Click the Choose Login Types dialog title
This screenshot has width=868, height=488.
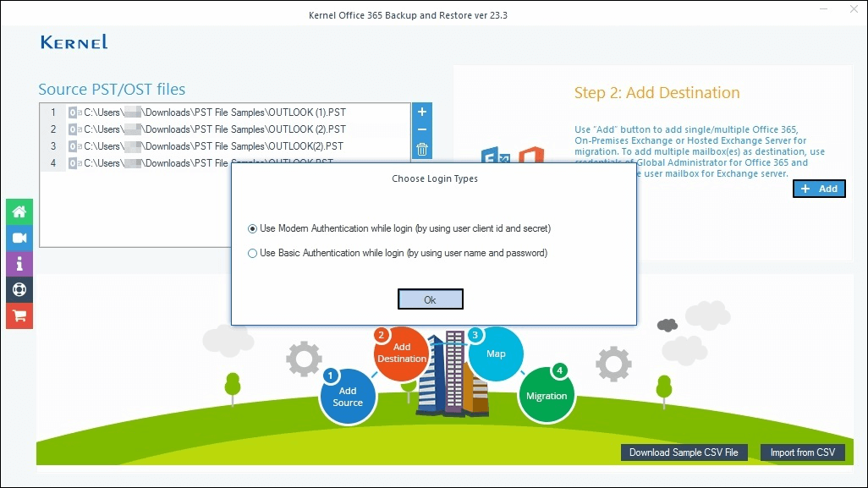pyautogui.click(x=435, y=178)
